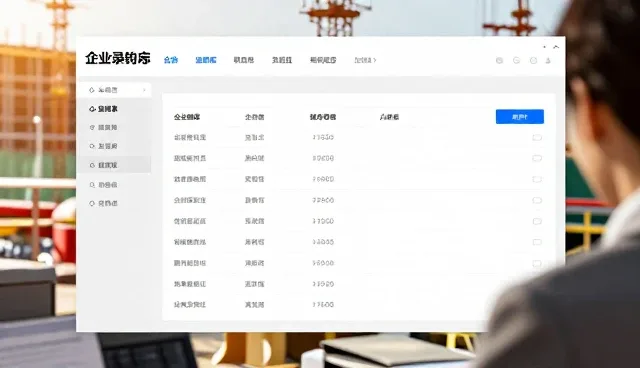This screenshot has width=640, height=368.
Task: Click the seventh sidebar item's icon
Action: 92,203
